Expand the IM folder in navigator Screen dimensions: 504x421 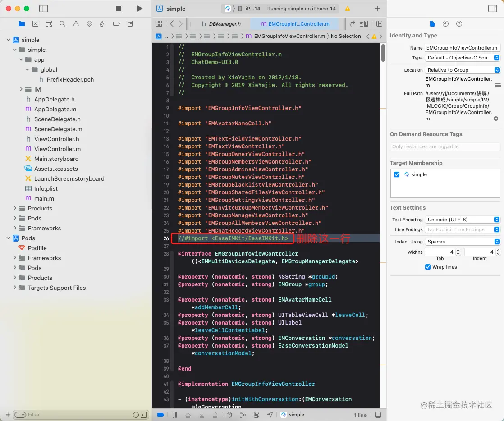tap(21, 89)
